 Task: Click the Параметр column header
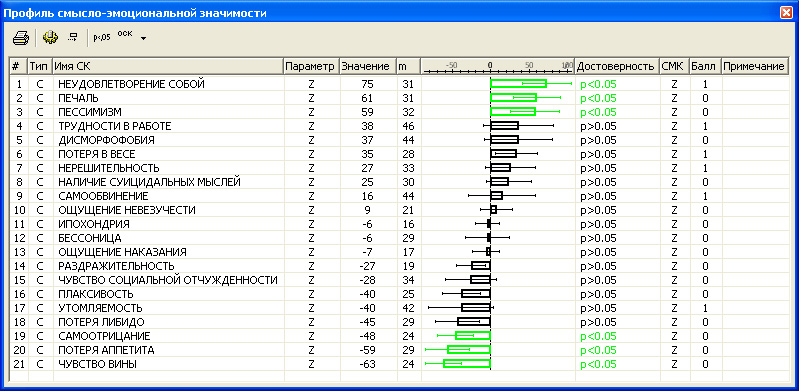311,66
